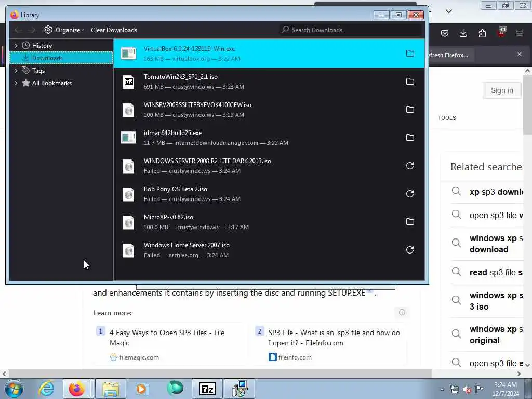Open Firefox hamburger application menu
This screenshot has height=399, width=532.
[x=520, y=33]
